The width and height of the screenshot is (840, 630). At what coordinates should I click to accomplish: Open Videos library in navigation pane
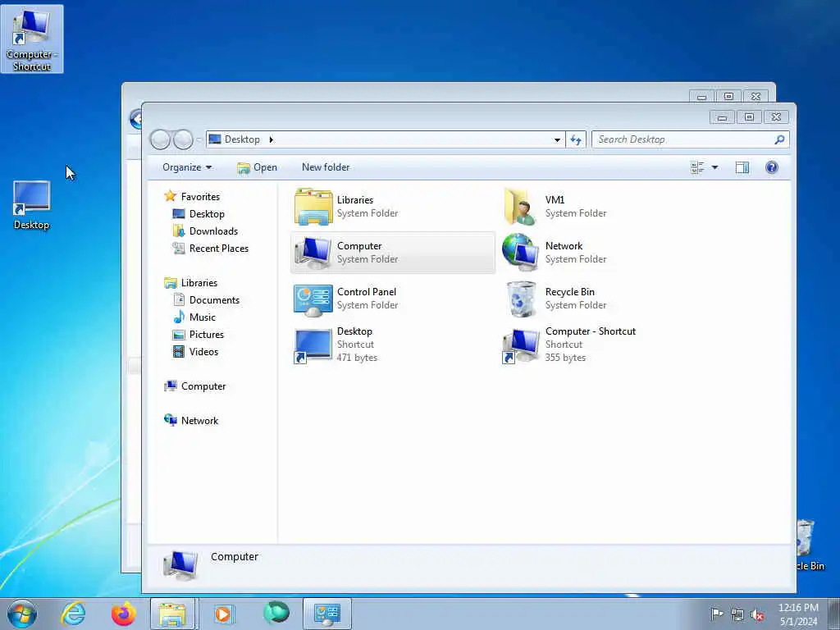(203, 351)
